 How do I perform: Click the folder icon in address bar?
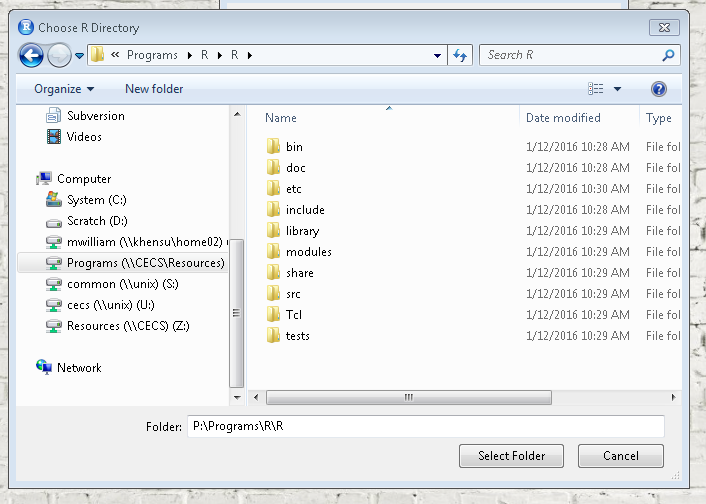(97, 55)
